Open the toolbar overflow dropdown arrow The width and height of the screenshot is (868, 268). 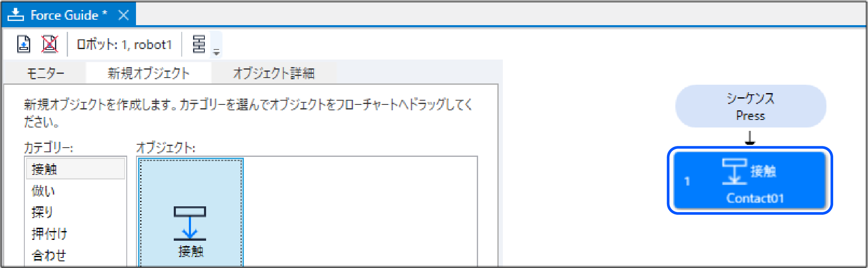(217, 51)
